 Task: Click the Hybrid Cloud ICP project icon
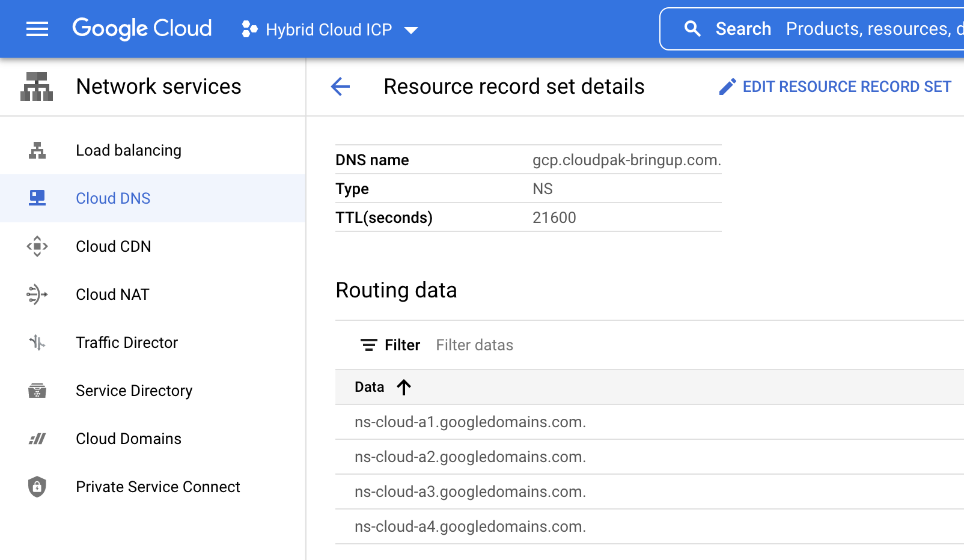point(249,29)
